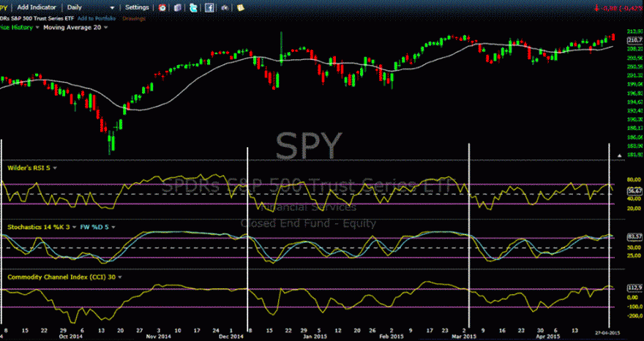Click the 83,57 stochastics value tag

pos(634,237)
